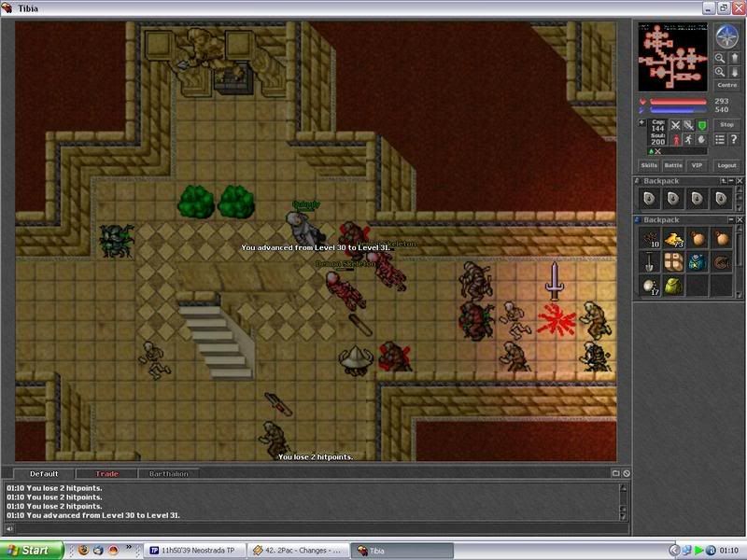The width and height of the screenshot is (747, 560).
Task: Move minimap one floor up
Action: [x=735, y=58]
